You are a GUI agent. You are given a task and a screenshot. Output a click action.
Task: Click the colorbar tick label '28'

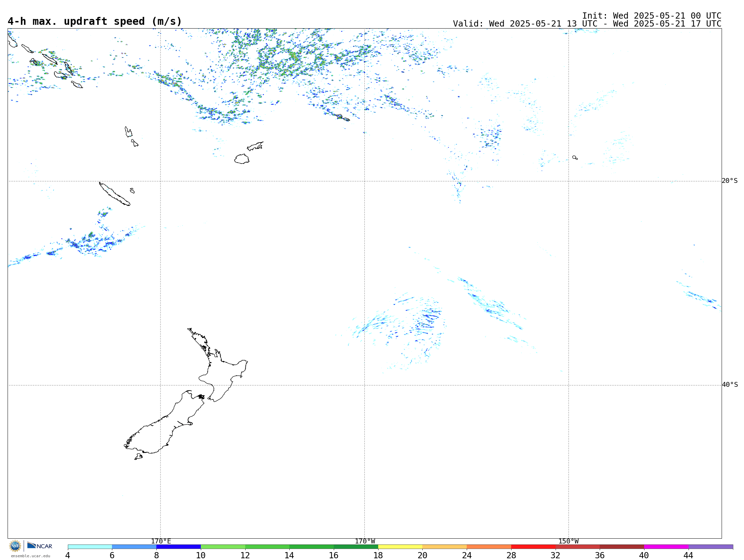coord(511,555)
